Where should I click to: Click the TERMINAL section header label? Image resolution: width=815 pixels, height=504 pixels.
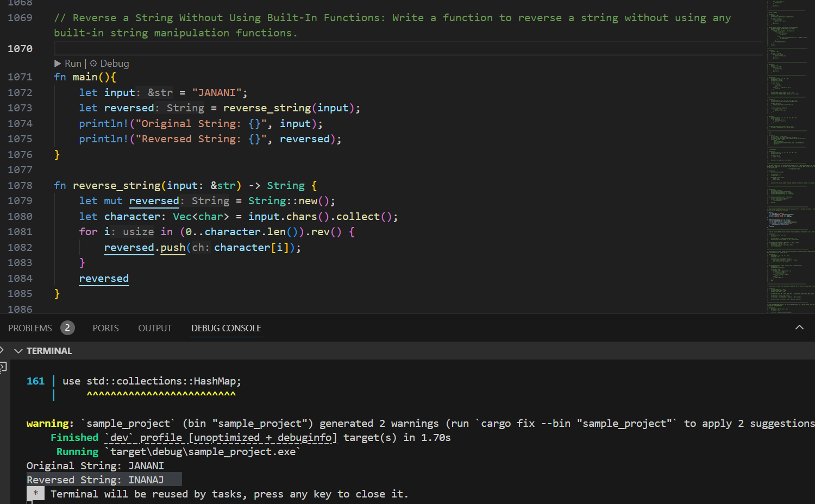click(x=49, y=351)
